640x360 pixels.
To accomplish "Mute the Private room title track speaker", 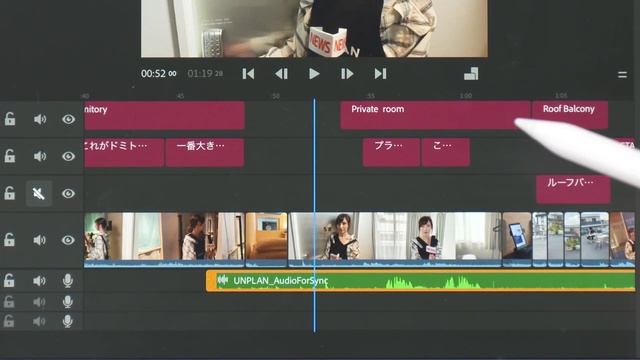I will pos(40,119).
